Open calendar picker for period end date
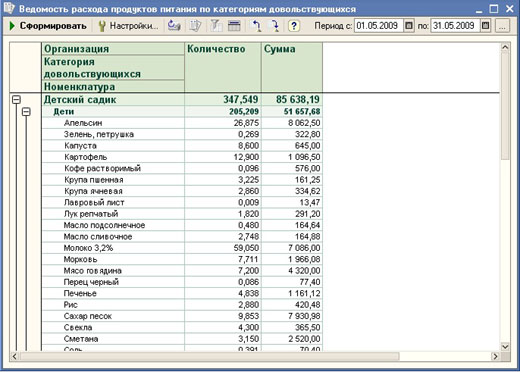 tap(486, 26)
